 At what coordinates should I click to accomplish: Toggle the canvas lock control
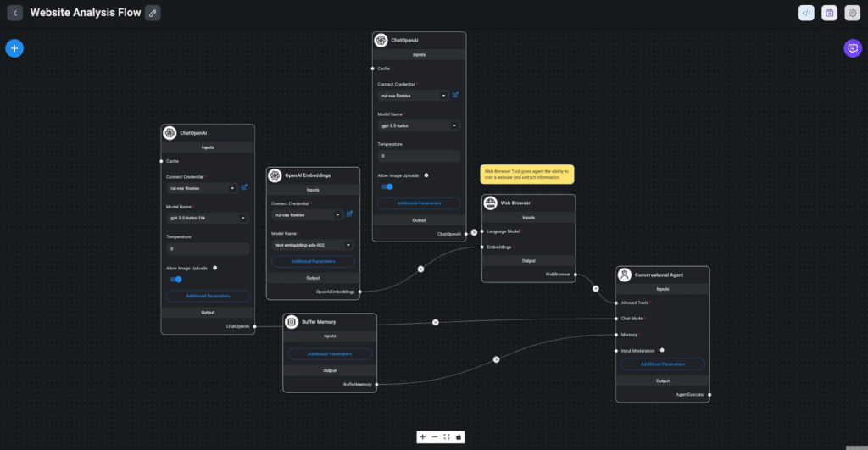459,437
